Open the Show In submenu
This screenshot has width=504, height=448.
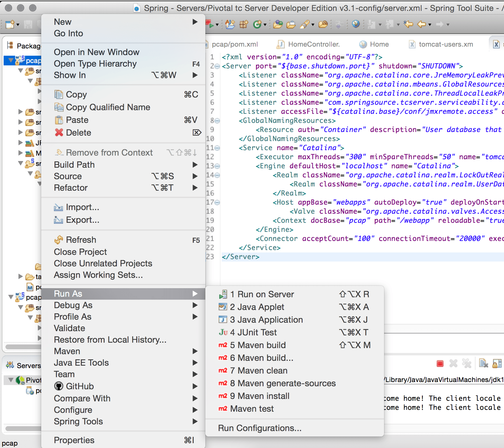[123, 75]
